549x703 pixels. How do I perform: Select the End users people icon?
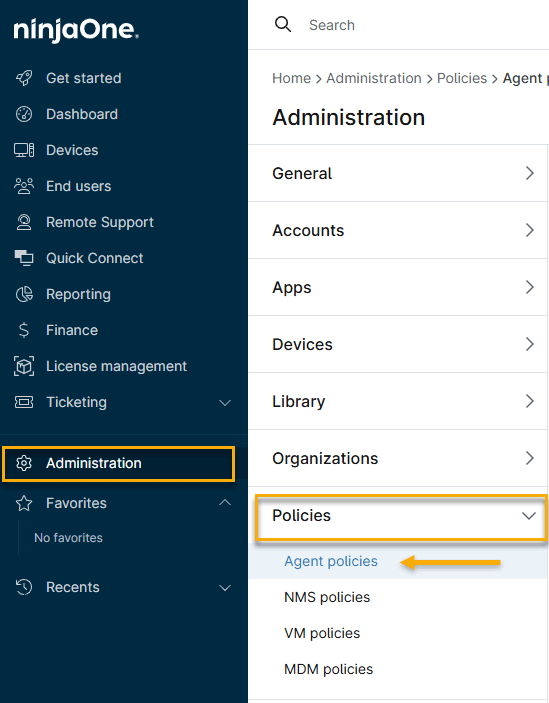click(24, 186)
